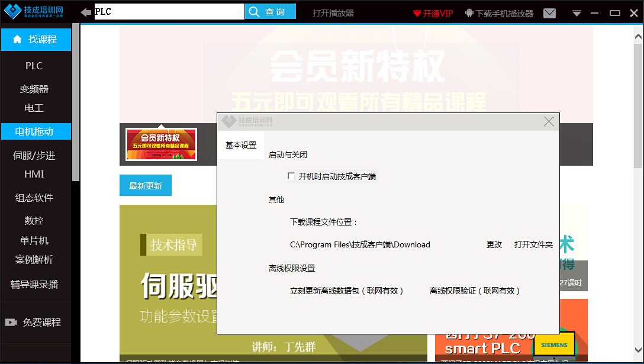Enable 开机时启动技成客户端 checkbox
Viewport: 644px width, 364px height.
click(x=291, y=176)
